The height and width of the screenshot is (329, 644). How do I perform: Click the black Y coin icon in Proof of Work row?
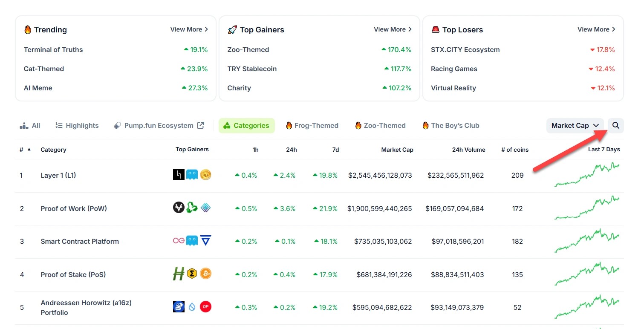(179, 208)
